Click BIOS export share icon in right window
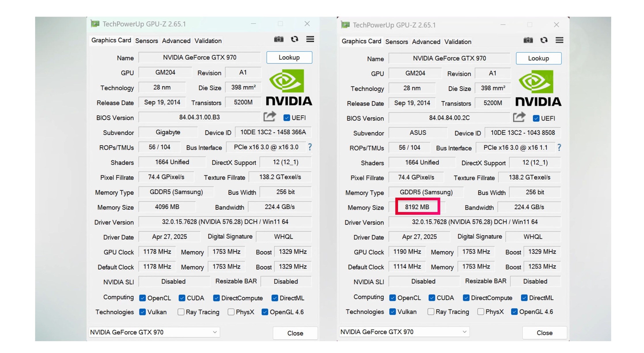Image resolution: width=644 pixels, height=353 pixels. point(519,117)
